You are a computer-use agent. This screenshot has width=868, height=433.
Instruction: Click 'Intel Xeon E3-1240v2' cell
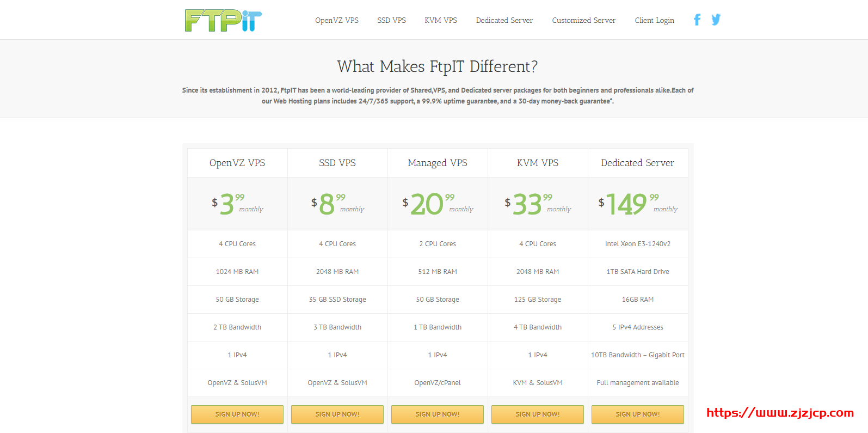[x=638, y=244]
